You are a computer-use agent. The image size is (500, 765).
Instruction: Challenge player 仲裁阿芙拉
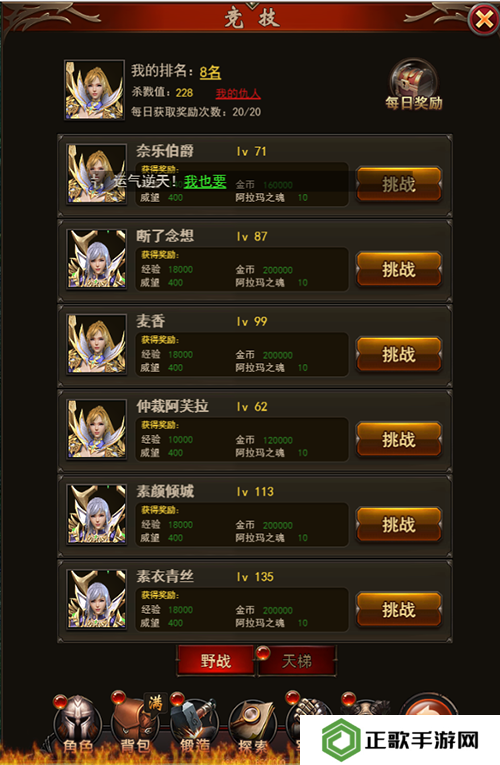[x=399, y=440]
